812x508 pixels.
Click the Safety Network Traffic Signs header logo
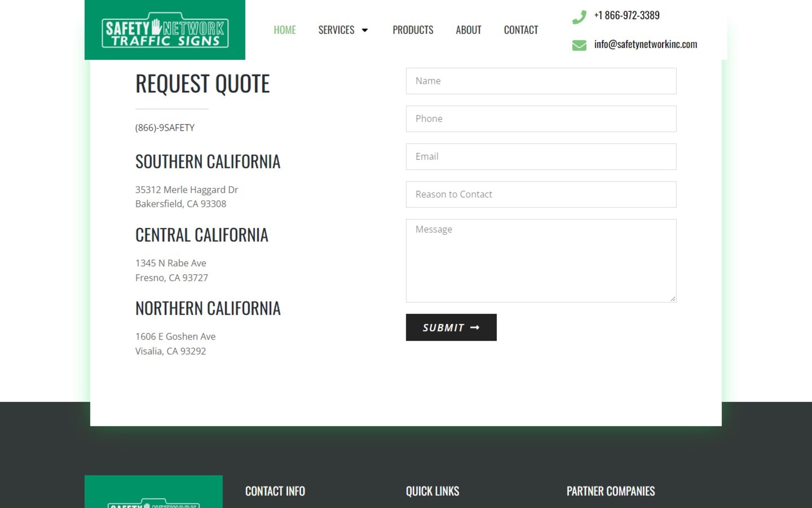pos(165,30)
